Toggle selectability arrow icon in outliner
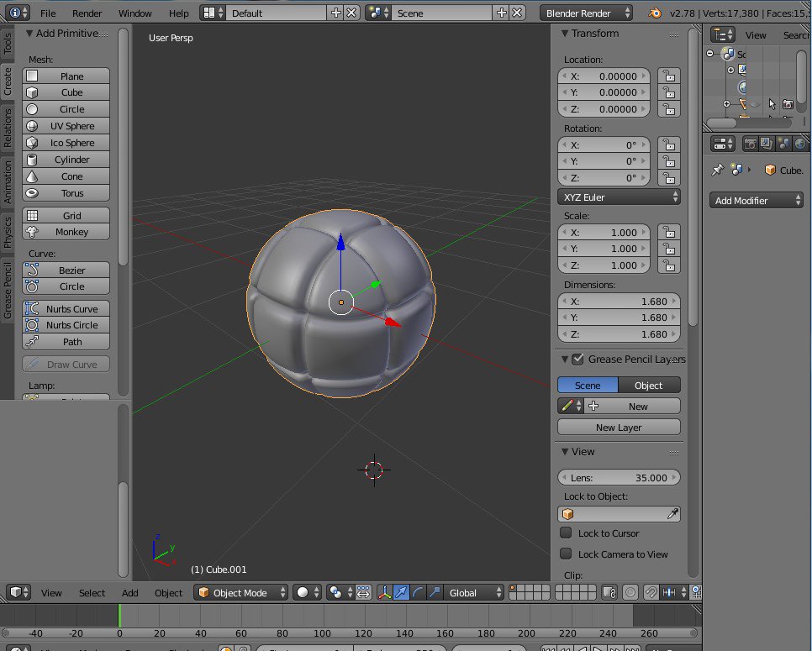The image size is (812, 651). 772,104
